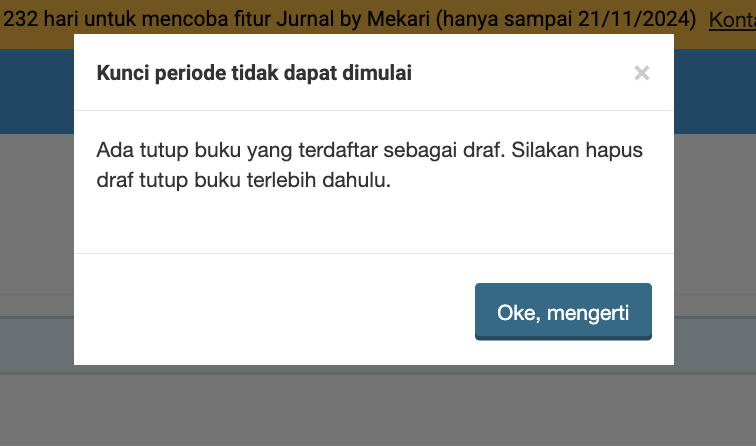The image size is (756, 446).
Task: Click the dimmed blue header right of dialog
Action: coord(715,91)
